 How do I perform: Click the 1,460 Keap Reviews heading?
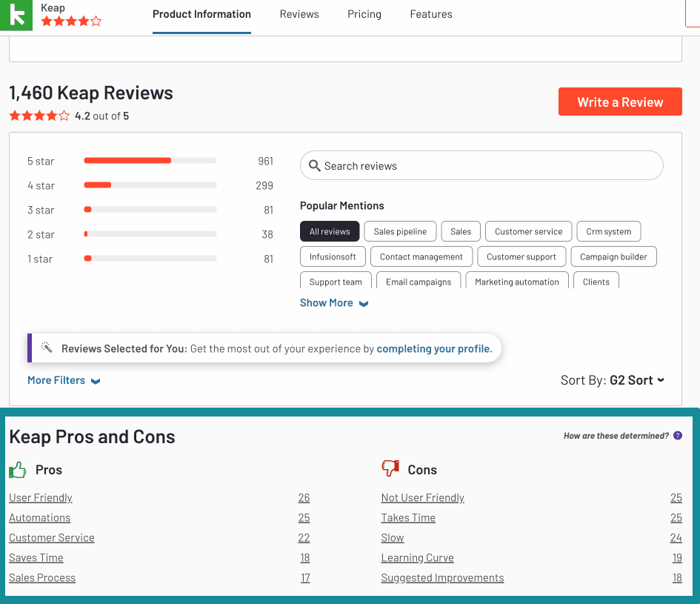click(91, 93)
